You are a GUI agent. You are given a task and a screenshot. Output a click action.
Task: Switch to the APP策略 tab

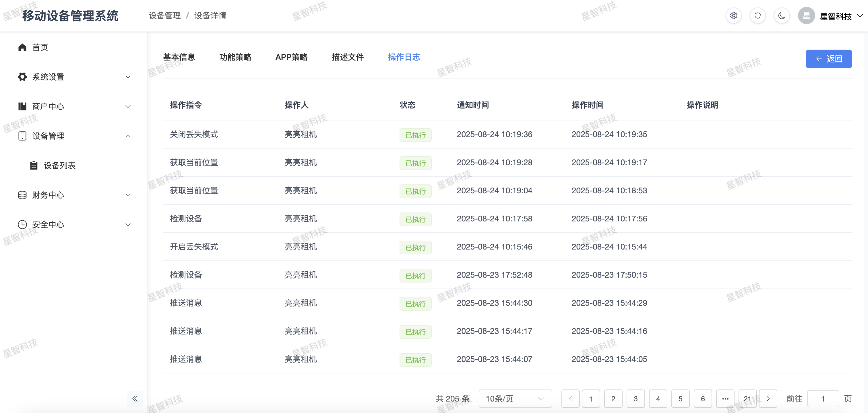pos(291,57)
